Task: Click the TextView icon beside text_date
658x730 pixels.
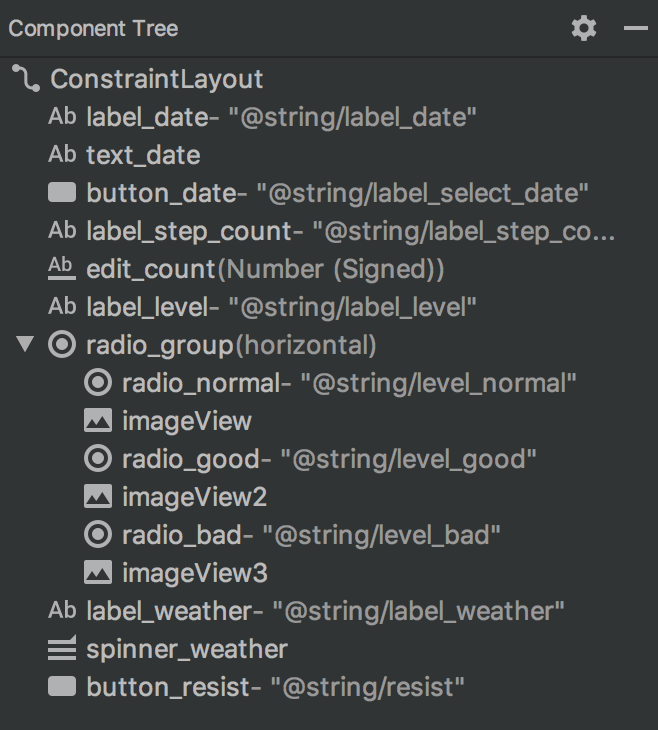Action: [62, 155]
